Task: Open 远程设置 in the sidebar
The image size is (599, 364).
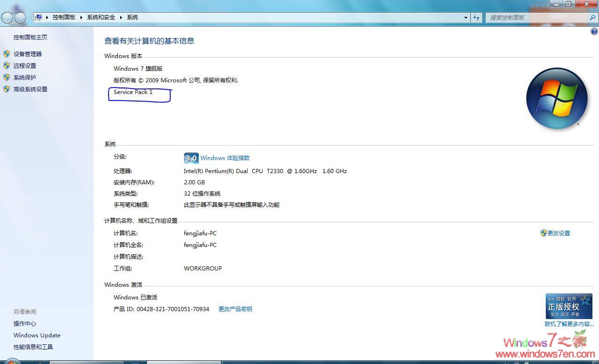Action: click(25, 66)
